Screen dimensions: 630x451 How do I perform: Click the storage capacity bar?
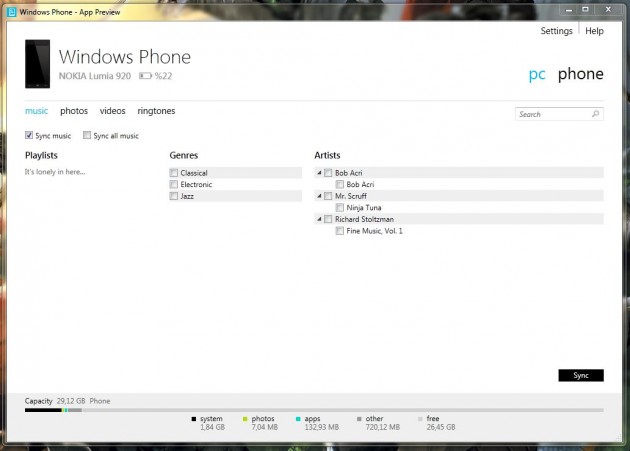point(314,410)
